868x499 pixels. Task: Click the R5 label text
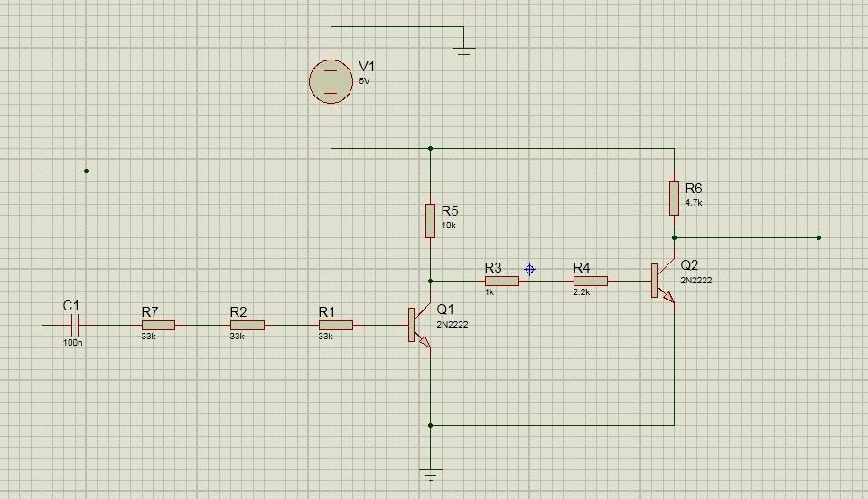coord(450,211)
